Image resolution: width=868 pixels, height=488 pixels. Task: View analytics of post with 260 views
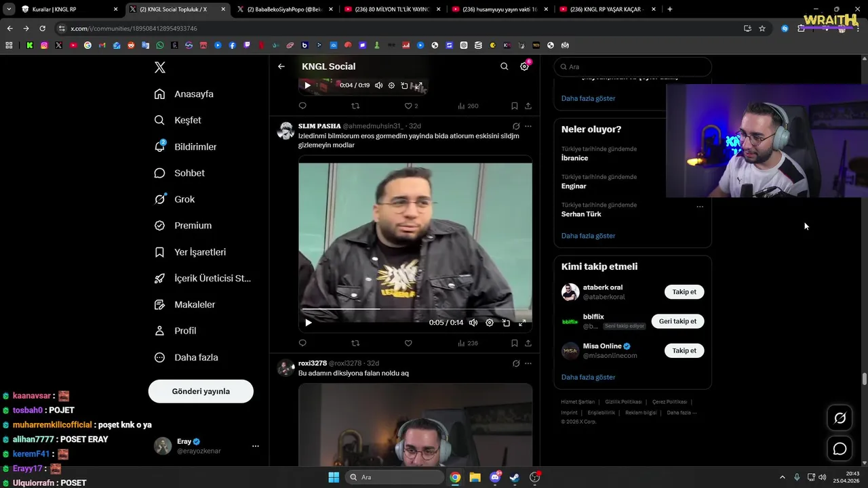tap(468, 106)
